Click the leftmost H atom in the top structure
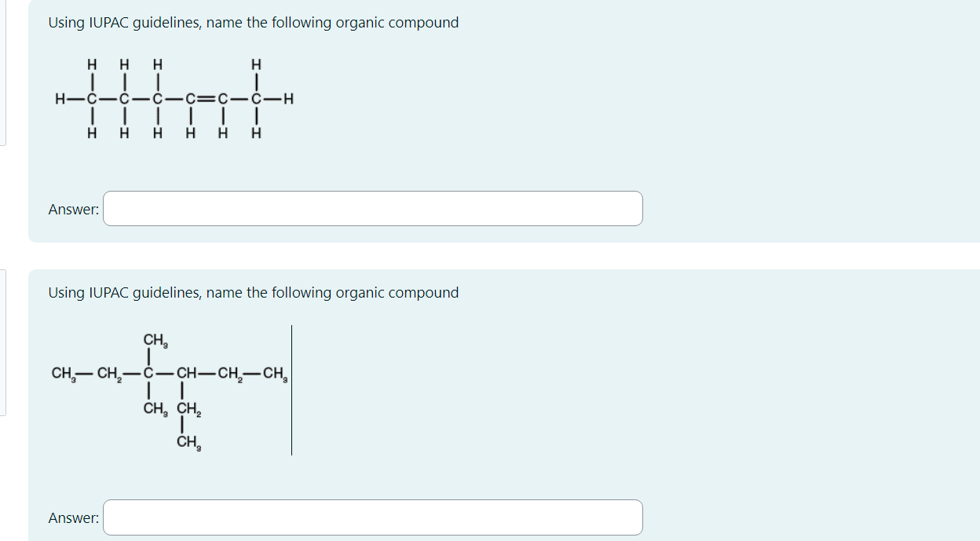This screenshot has height=541, width=980. click(x=60, y=99)
